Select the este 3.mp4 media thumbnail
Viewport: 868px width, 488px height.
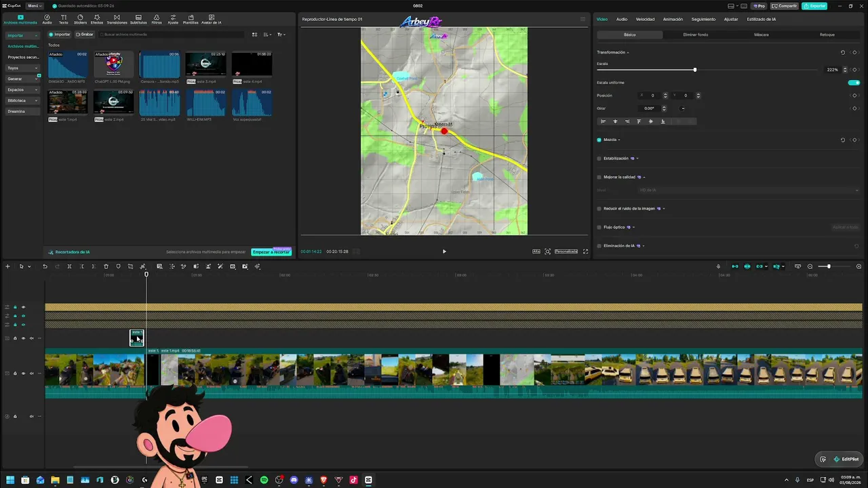205,66
